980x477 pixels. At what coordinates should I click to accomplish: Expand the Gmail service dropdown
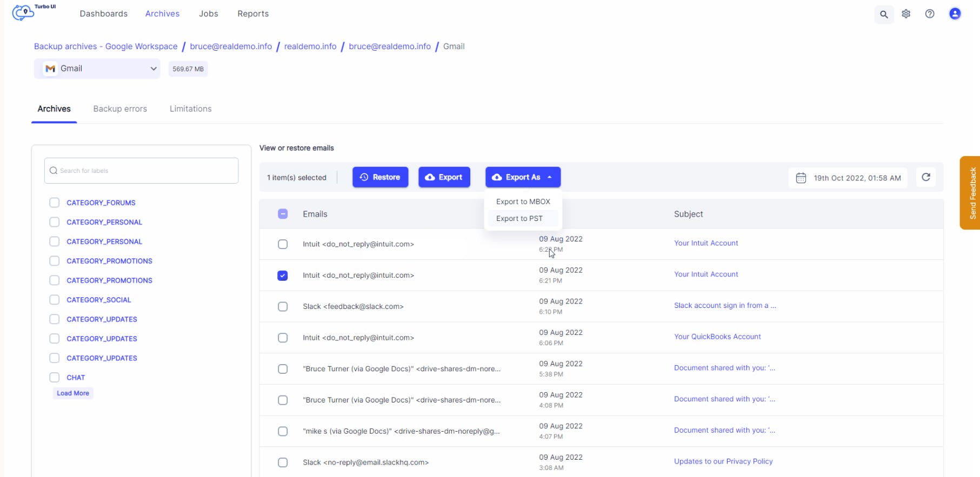[x=97, y=69]
